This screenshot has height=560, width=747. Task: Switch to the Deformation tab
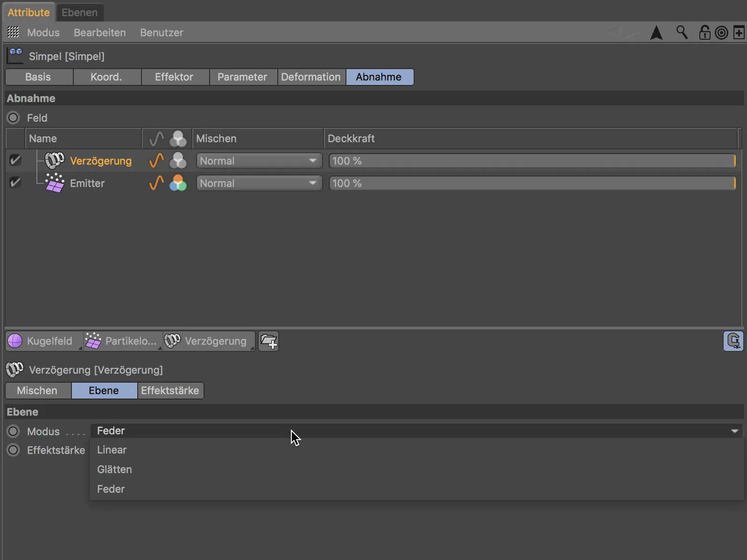[x=311, y=77]
